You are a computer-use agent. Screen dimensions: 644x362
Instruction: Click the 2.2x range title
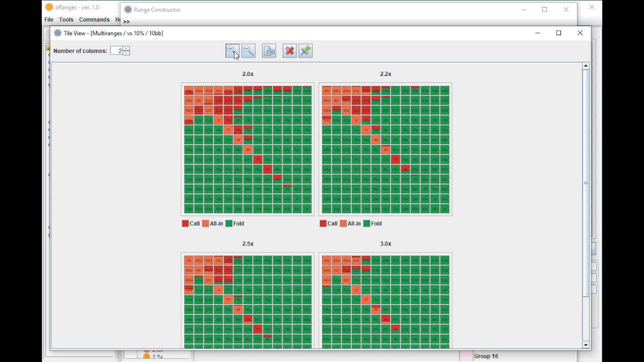(x=386, y=74)
